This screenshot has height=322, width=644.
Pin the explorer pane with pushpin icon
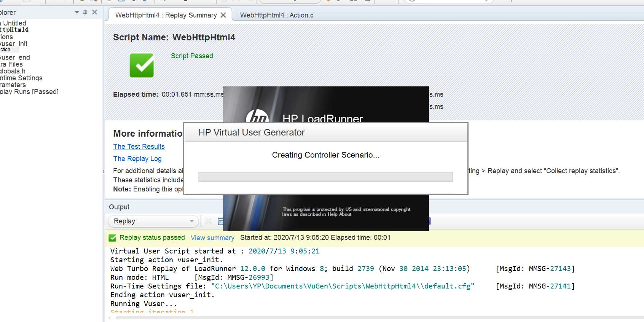85,13
